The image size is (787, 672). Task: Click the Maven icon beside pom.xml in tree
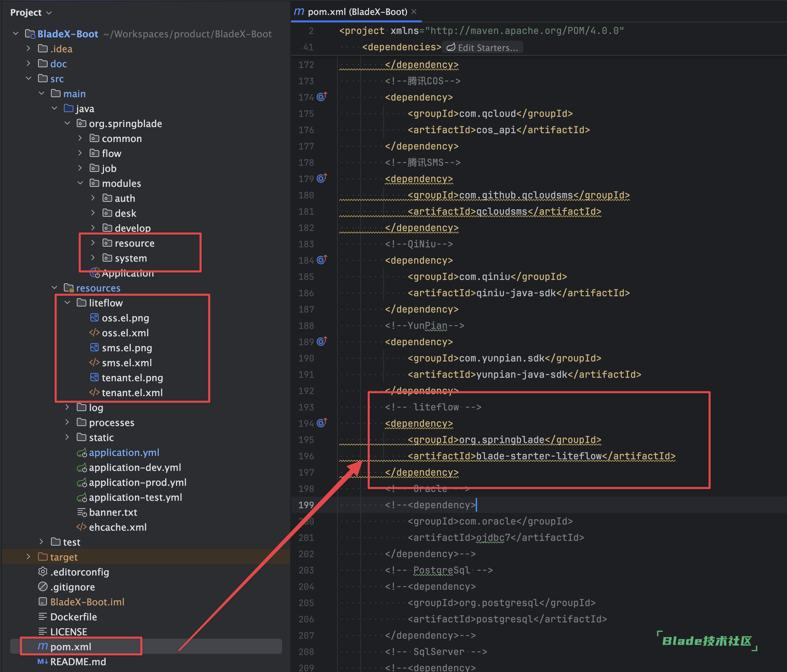click(42, 646)
